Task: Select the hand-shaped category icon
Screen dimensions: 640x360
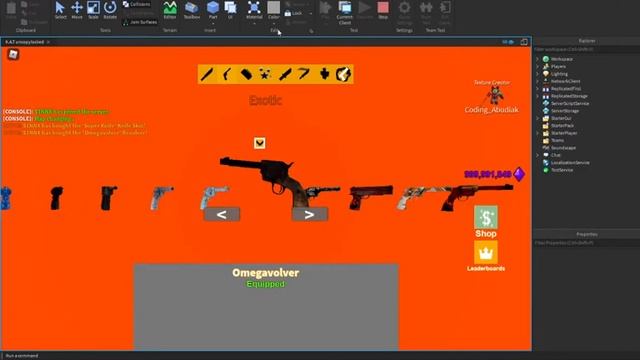Action: (324, 74)
